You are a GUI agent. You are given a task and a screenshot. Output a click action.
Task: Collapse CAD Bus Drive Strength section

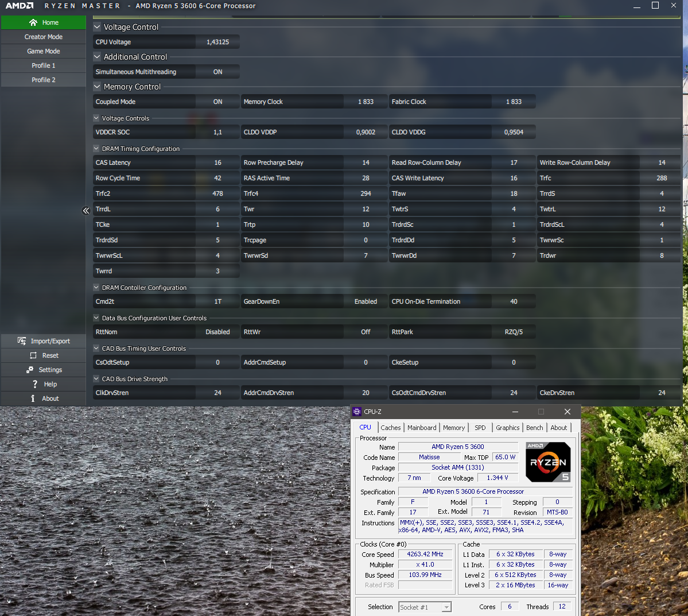(96, 378)
